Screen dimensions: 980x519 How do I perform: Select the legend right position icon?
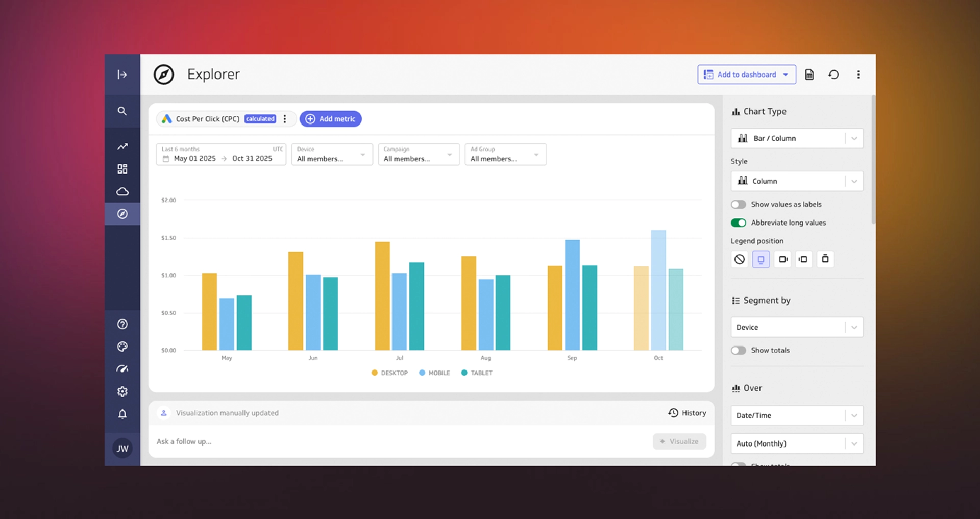coord(782,259)
